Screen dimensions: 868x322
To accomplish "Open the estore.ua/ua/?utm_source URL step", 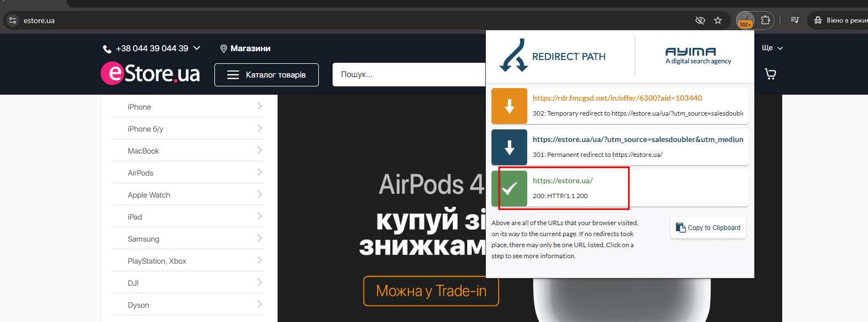I will [x=638, y=139].
